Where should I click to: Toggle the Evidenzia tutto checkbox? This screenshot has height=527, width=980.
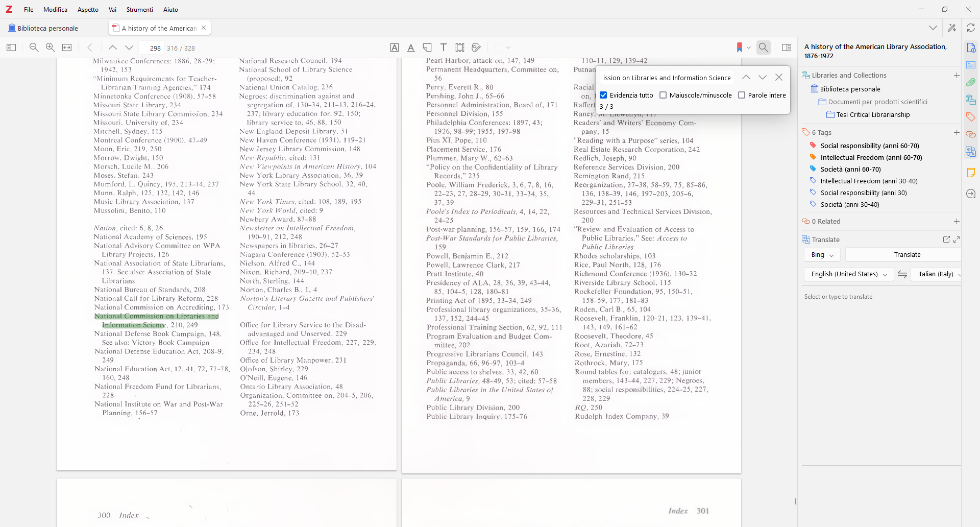(x=603, y=95)
